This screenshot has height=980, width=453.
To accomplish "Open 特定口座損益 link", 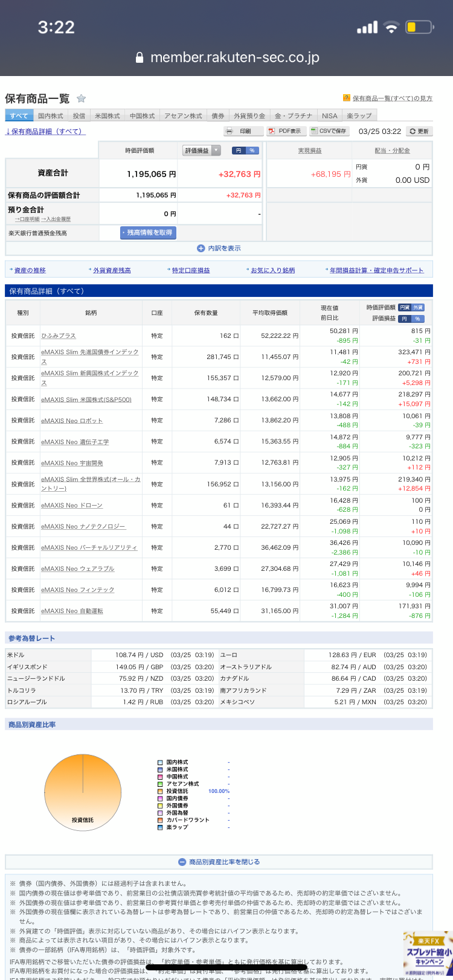I will click(x=191, y=270).
